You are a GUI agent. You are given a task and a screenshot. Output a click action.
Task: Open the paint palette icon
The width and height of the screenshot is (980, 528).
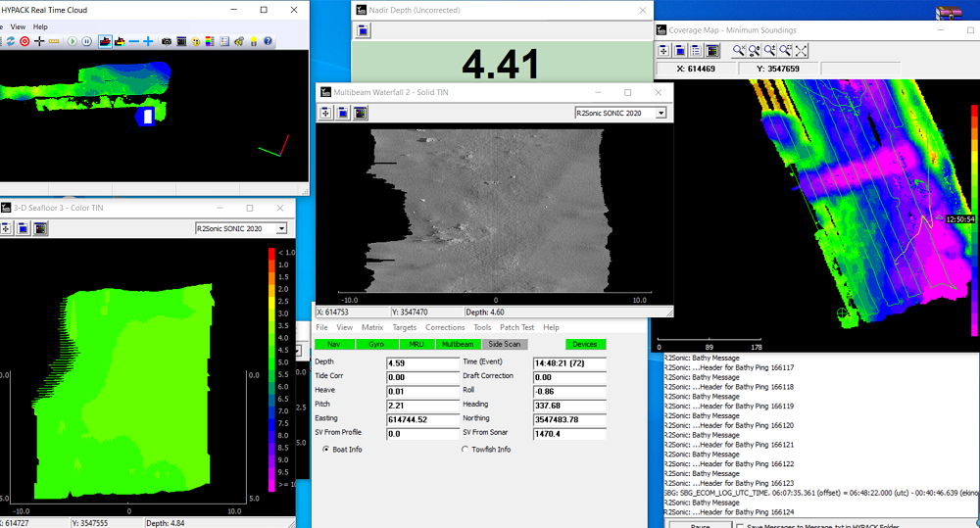click(196, 41)
